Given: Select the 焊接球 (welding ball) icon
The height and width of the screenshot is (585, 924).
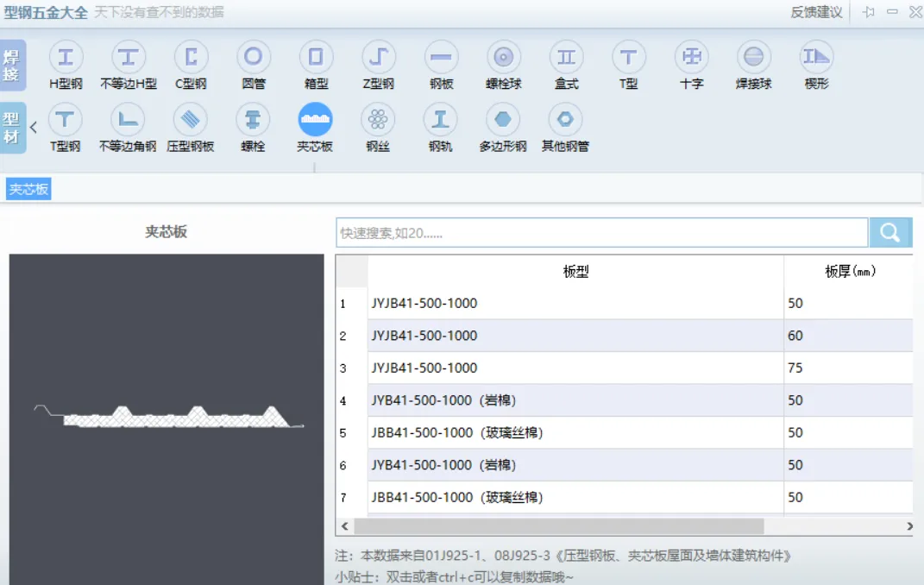Looking at the screenshot, I should tap(754, 60).
